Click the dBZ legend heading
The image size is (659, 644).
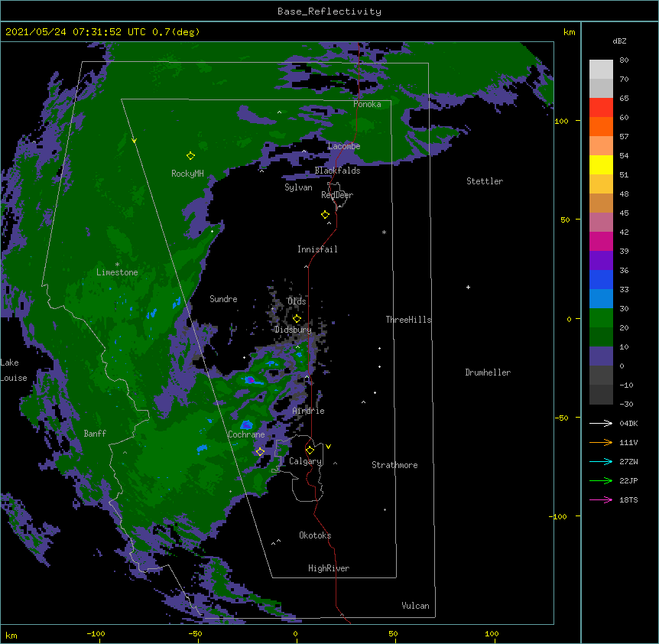[619, 41]
